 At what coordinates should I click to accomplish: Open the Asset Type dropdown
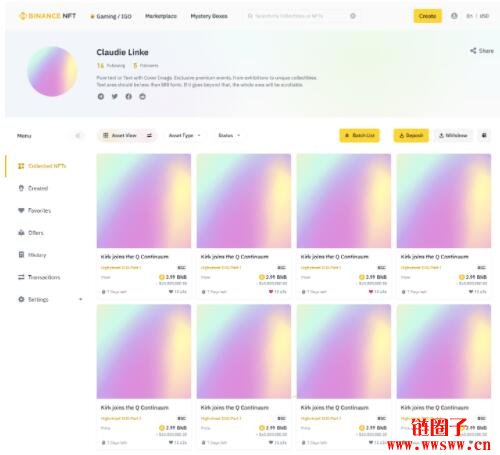click(x=184, y=135)
